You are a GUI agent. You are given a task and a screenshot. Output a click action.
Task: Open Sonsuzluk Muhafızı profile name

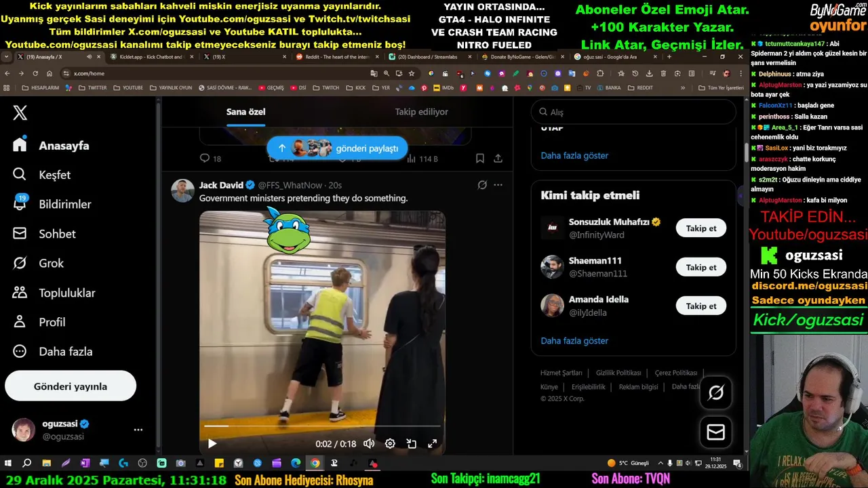coord(609,222)
